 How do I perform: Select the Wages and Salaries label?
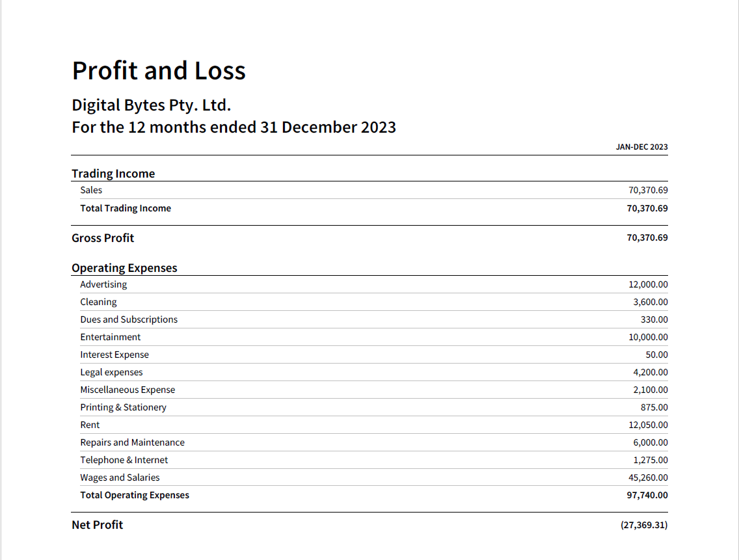[120, 477]
